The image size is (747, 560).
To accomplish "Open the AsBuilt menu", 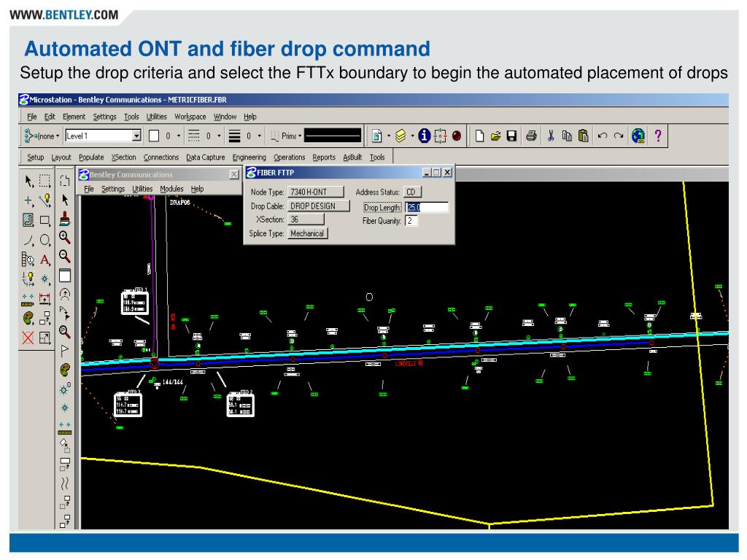I will (x=352, y=157).
